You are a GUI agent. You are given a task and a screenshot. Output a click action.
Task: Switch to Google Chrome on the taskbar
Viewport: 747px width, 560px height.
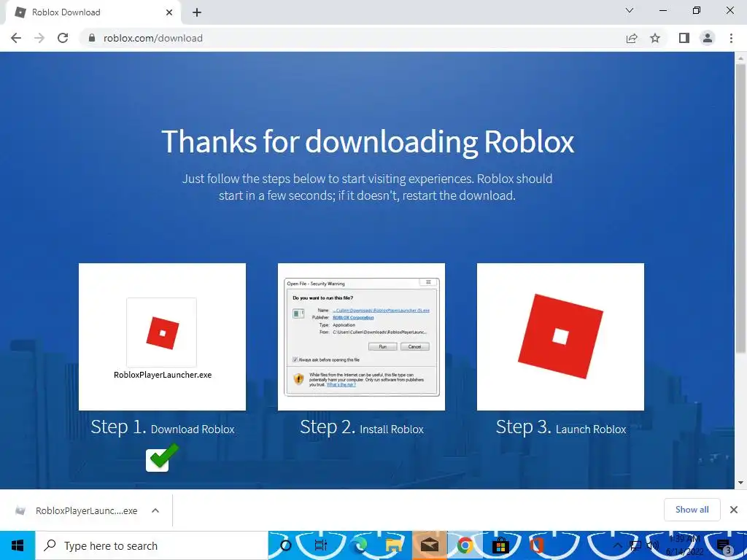click(465, 545)
